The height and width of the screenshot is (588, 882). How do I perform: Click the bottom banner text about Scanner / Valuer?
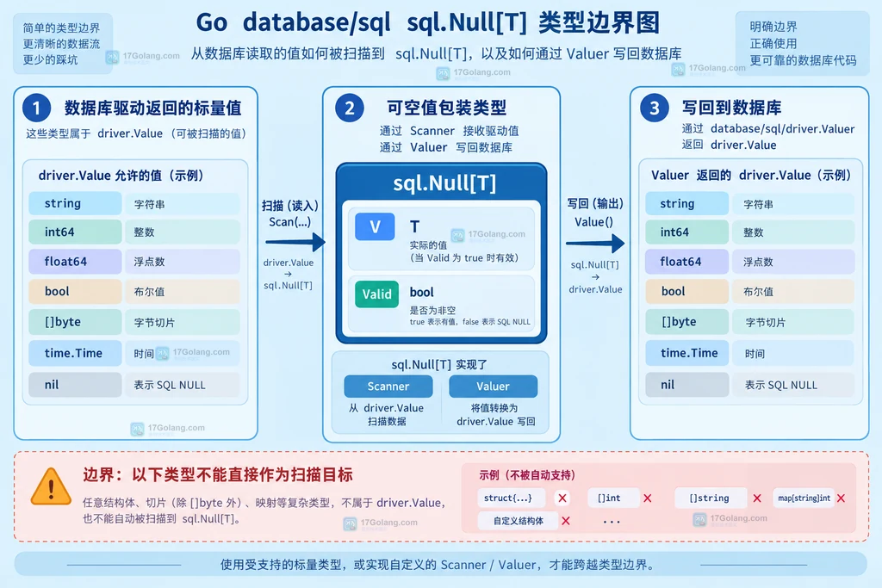coord(438,565)
